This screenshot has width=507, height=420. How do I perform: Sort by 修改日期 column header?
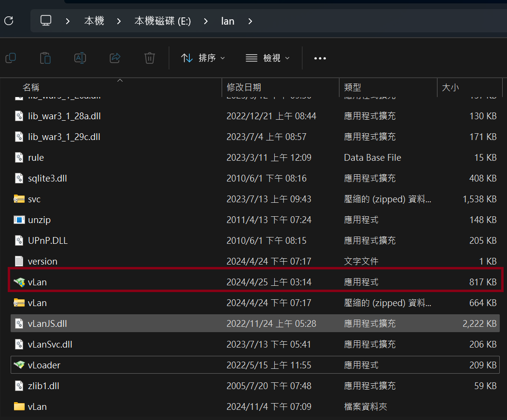click(x=244, y=87)
